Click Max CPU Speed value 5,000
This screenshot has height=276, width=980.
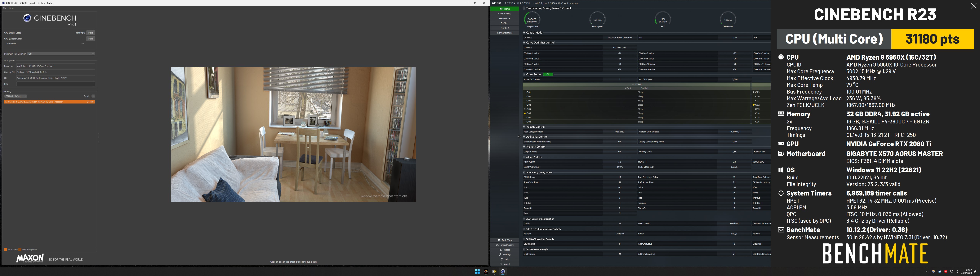click(x=734, y=79)
